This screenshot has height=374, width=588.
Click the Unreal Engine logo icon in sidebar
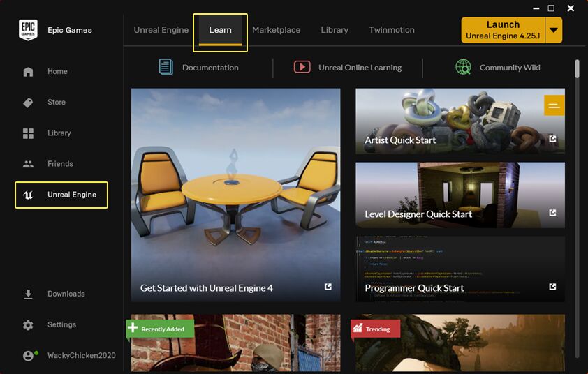click(x=28, y=195)
